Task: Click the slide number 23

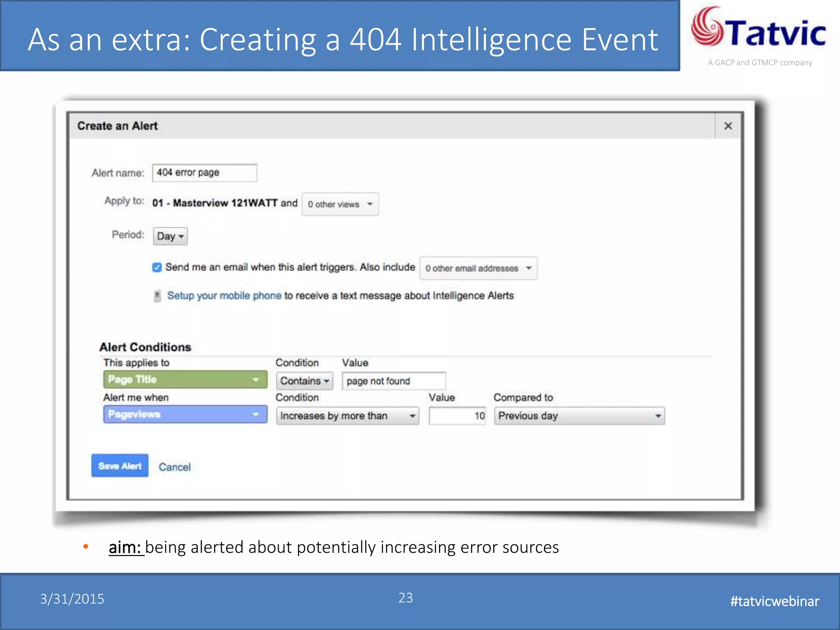Action: click(x=406, y=598)
